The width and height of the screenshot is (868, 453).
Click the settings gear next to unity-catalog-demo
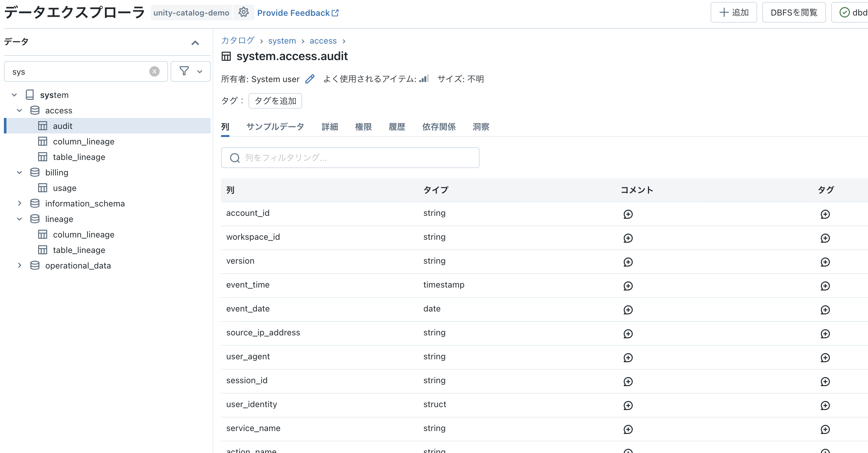tap(243, 13)
